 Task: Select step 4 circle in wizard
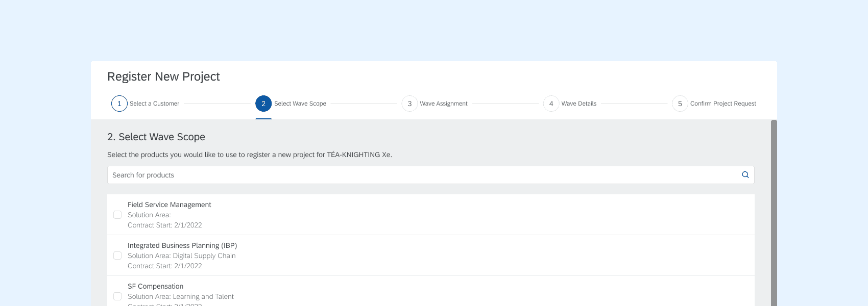[551, 104]
